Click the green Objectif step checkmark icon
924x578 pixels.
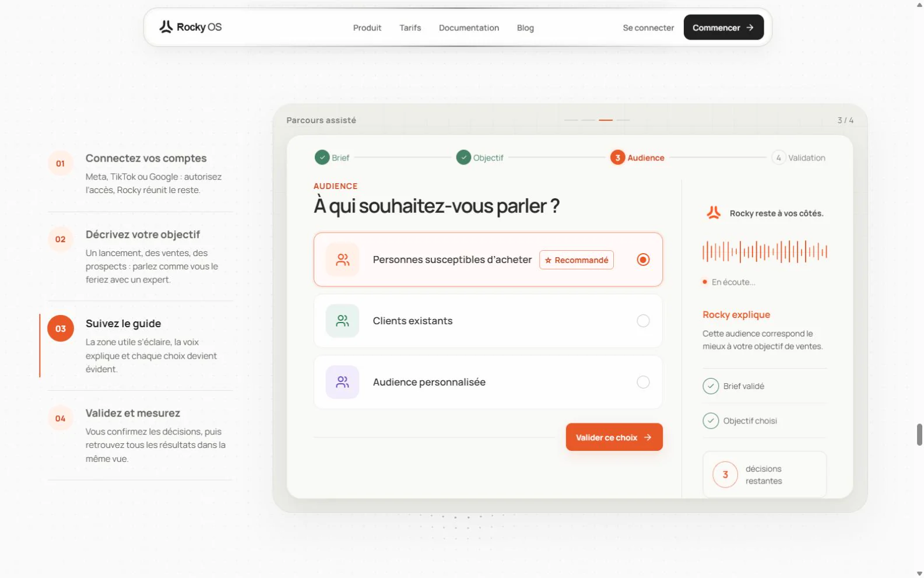point(463,157)
